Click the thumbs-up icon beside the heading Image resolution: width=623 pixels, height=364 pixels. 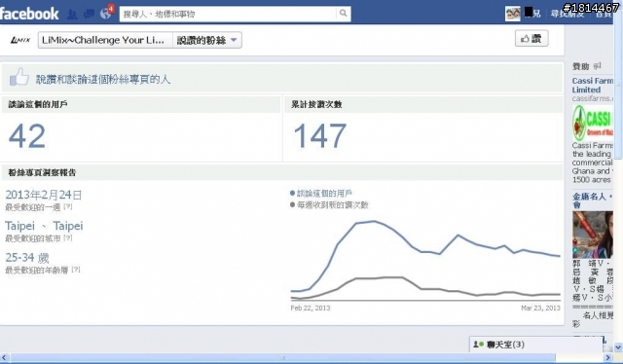pyautogui.click(x=19, y=77)
